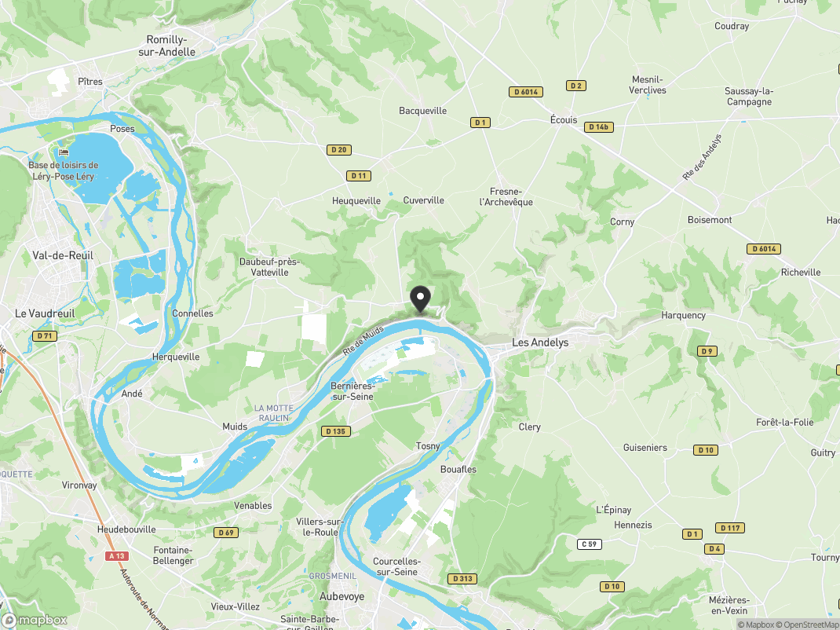The height and width of the screenshot is (630, 840).
Task: Click the D 117 road badge
Action: pyautogui.click(x=729, y=528)
